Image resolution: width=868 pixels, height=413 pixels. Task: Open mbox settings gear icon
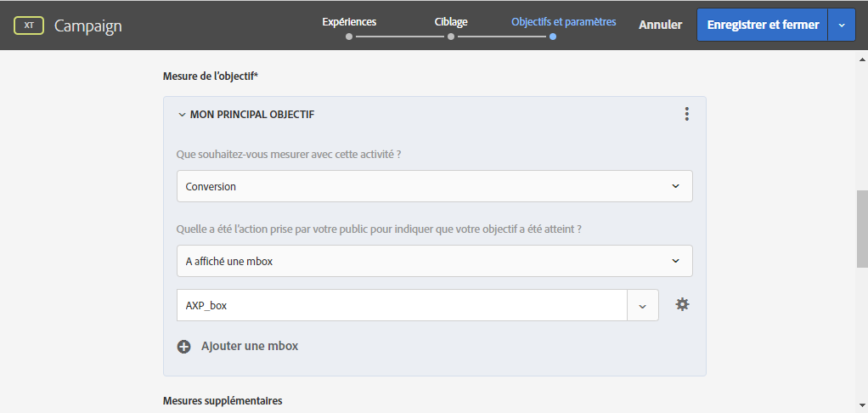point(682,304)
